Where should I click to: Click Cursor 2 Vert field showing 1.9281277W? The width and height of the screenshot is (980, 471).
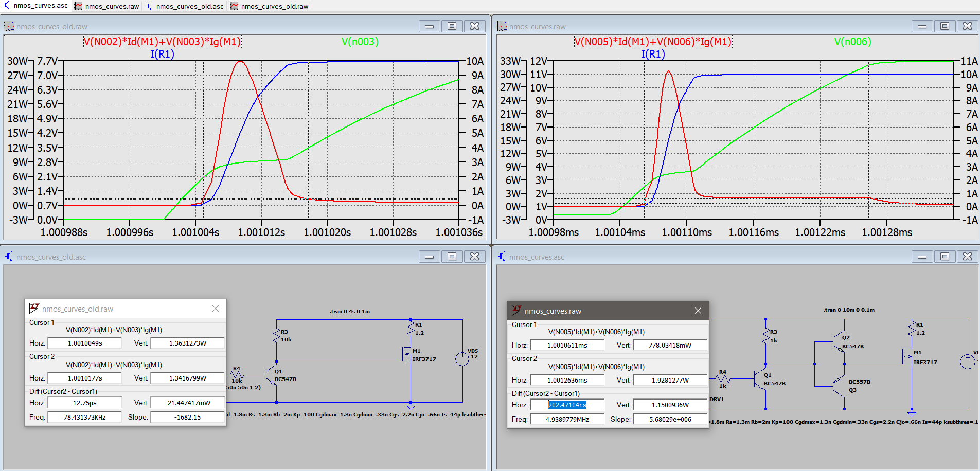coord(670,380)
